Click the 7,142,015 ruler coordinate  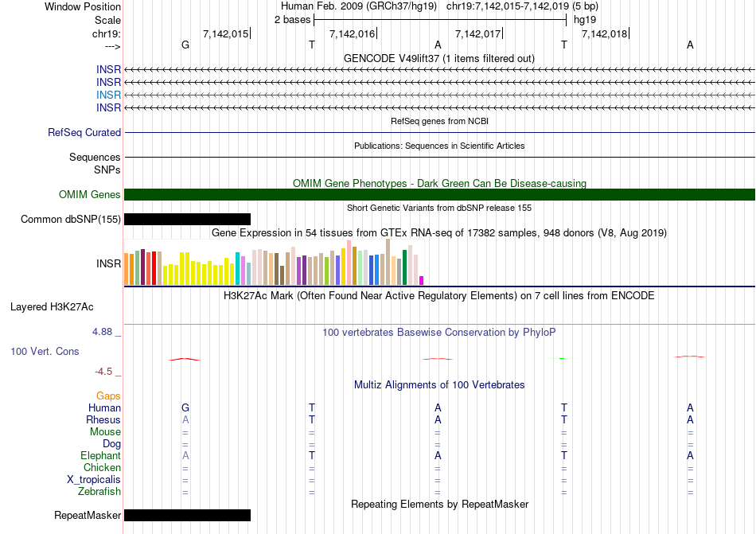pyautogui.click(x=226, y=33)
